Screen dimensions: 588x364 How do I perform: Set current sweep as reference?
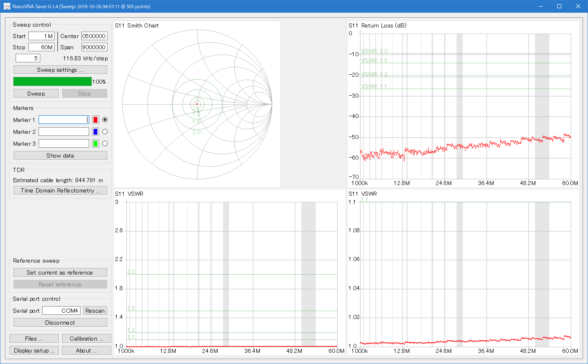click(x=60, y=272)
